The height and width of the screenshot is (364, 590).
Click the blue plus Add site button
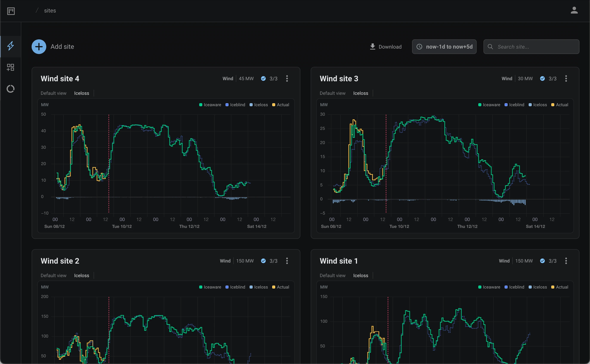pyautogui.click(x=39, y=47)
